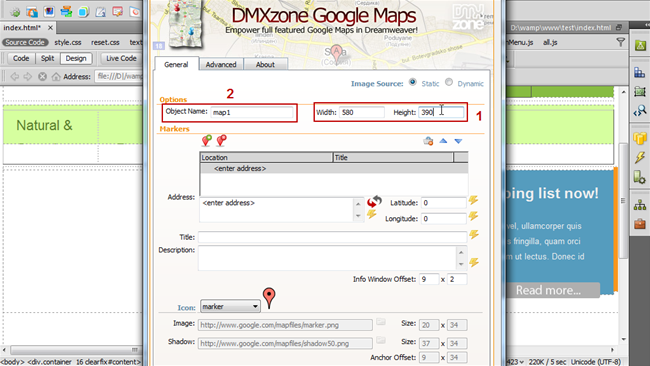Remove marker using the red minus pin
Viewport: 650px width, 366px height.
pos(222,141)
